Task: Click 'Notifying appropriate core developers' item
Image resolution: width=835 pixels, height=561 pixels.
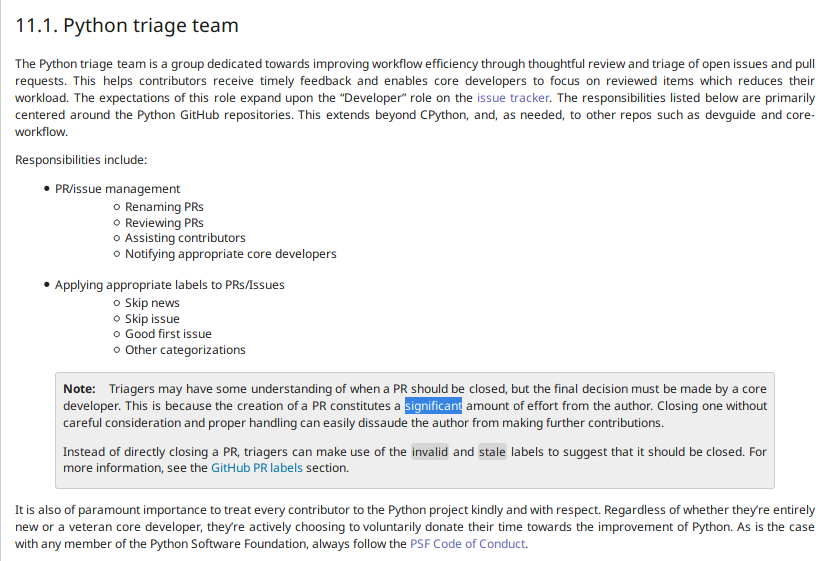Action: 231,254
